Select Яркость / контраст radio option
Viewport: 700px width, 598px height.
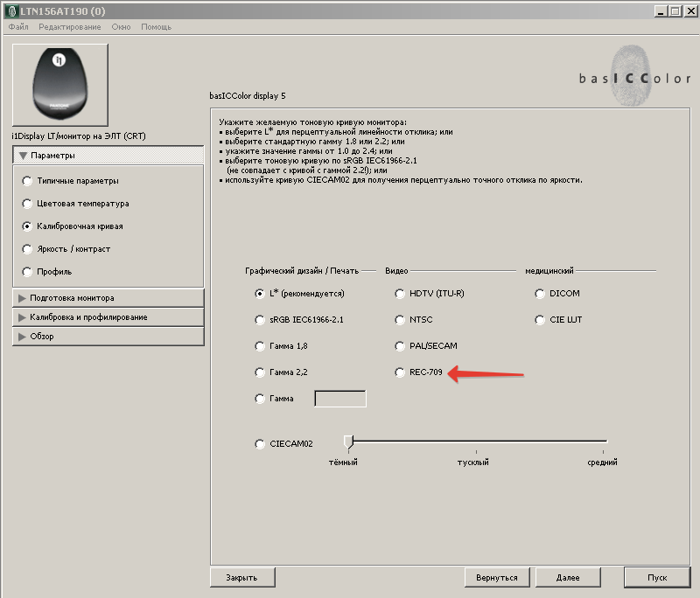pos(27,249)
